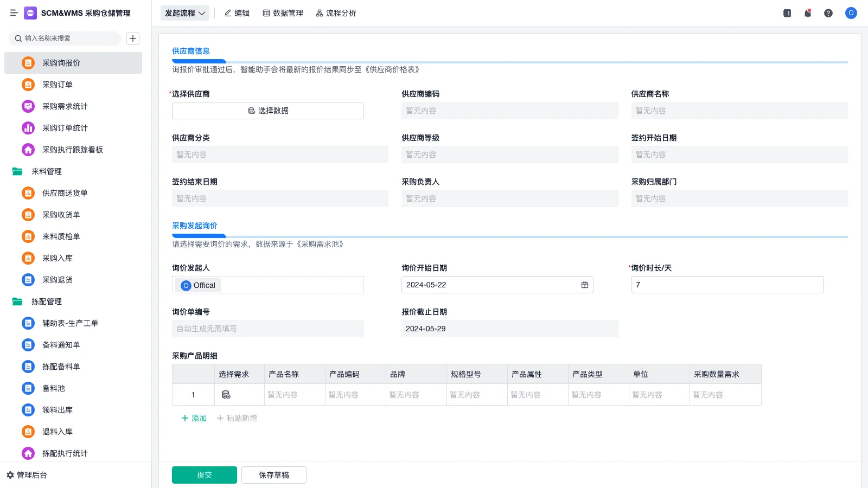Click the 拣配管理 folder icon
Screen dimensions: 868x488
[x=17, y=301]
